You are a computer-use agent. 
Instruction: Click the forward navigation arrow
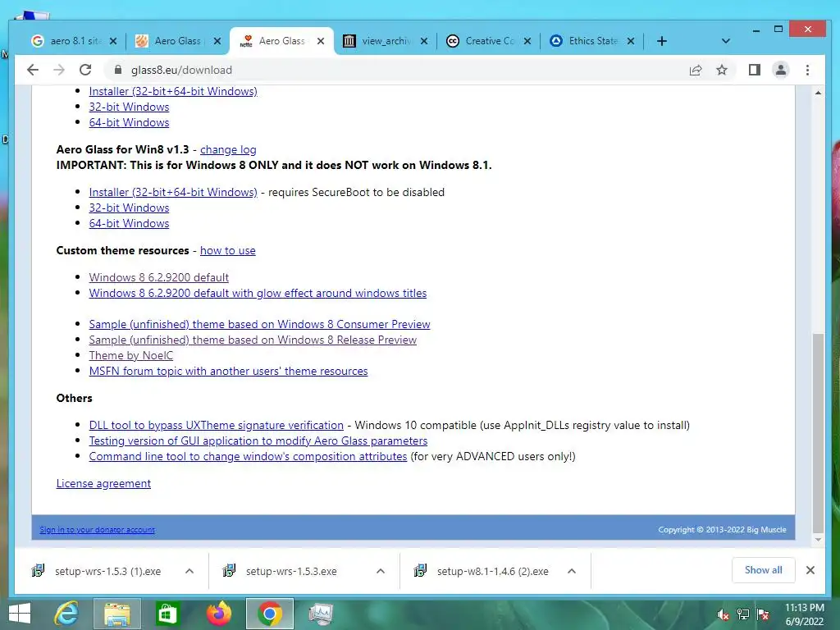[59, 70]
